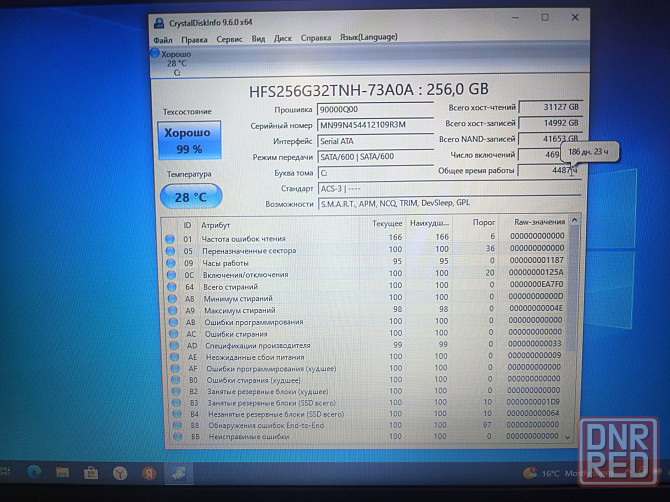Click the Хорошо 99 % health status button
The height and width of the screenshot is (502, 670).
pyautogui.click(x=189, y=141)
